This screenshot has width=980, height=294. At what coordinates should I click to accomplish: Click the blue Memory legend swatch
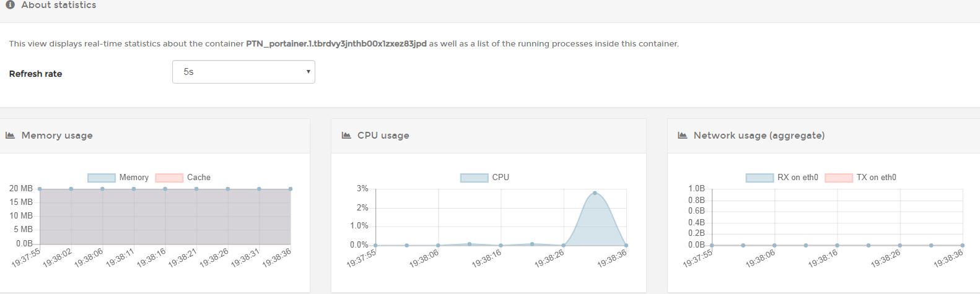tap(102, 178)
